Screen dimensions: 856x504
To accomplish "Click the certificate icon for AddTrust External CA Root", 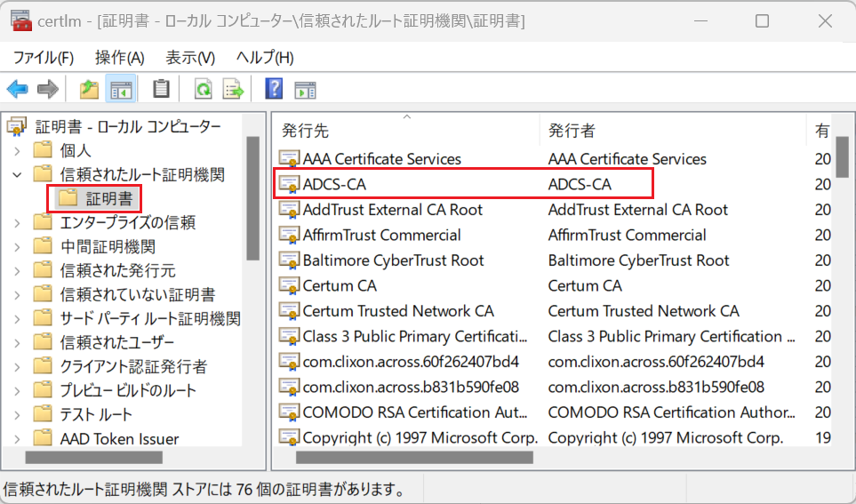I will click(x=289, y=210).
